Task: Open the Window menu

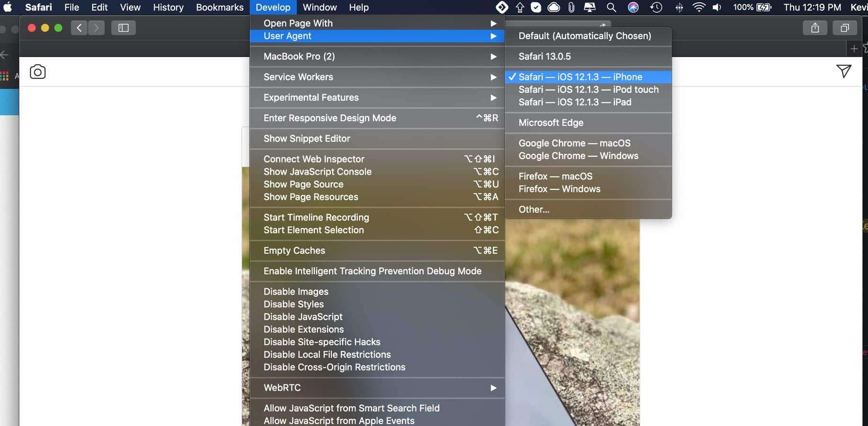Action: click(319, 7)
